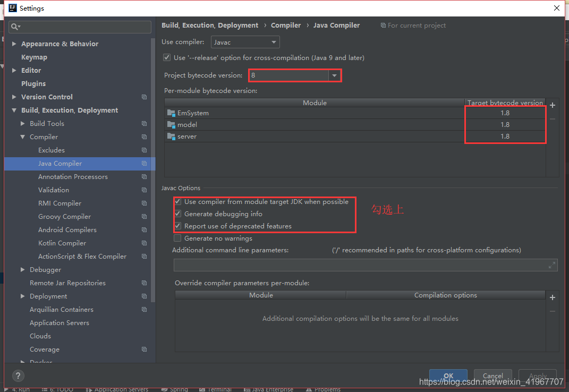Screen dimensions: 569x392
Task: Enable Generate no warnings checkbox
Action: tap(177, 238)
